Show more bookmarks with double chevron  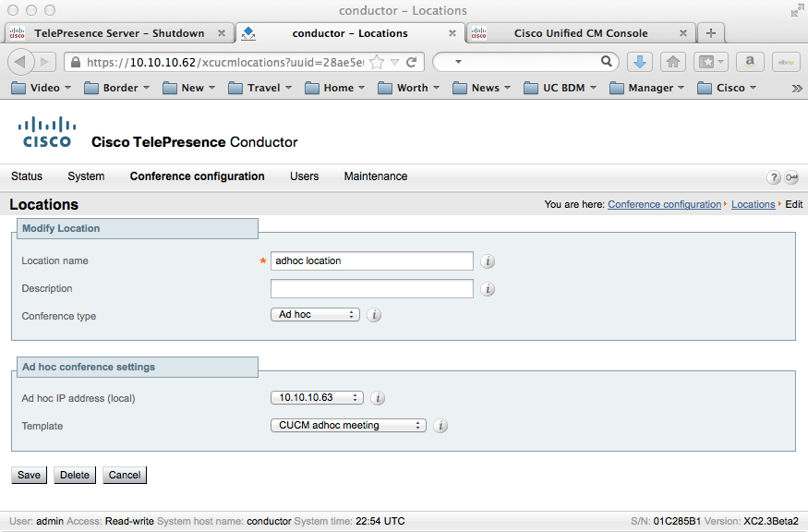tap(797, 88)
